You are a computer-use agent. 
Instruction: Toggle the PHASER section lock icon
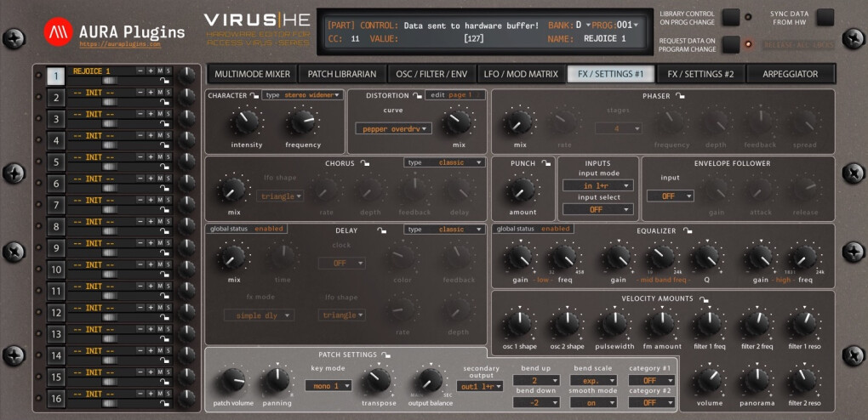click(x=680, y=96)
